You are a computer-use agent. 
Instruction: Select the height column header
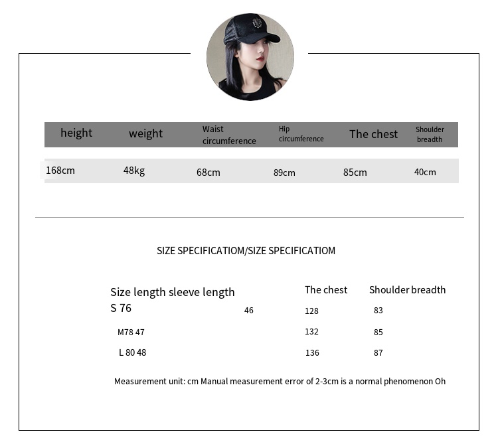tap(76, 133)
